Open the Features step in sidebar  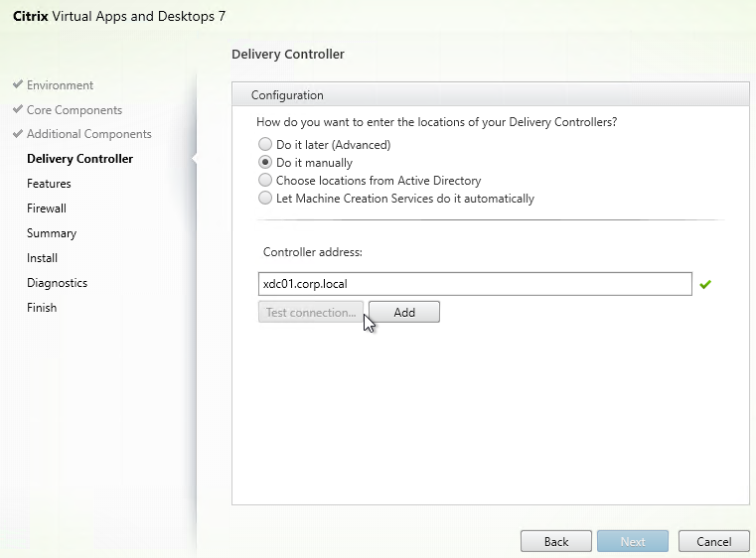[x=49, y=184]
